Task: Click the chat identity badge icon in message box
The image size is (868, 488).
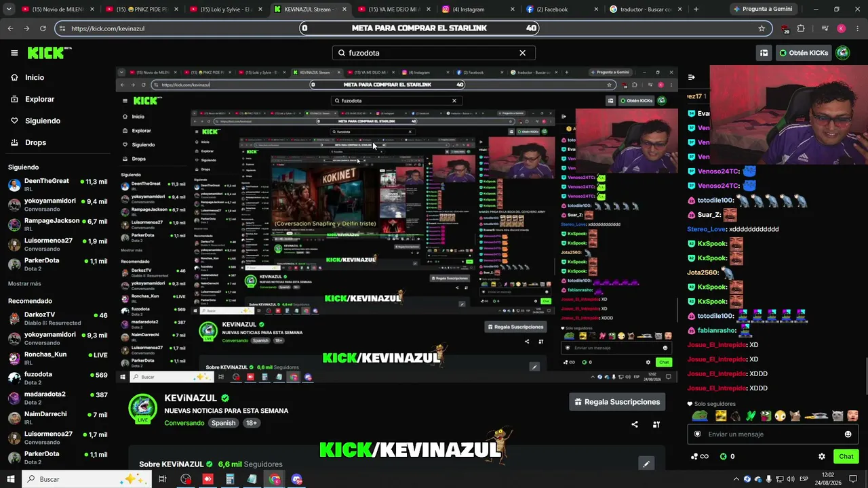Action: 698,434
